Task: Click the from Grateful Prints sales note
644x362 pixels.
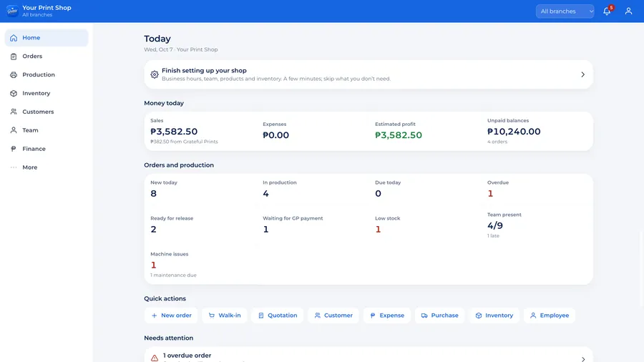Action: point(184,142)
